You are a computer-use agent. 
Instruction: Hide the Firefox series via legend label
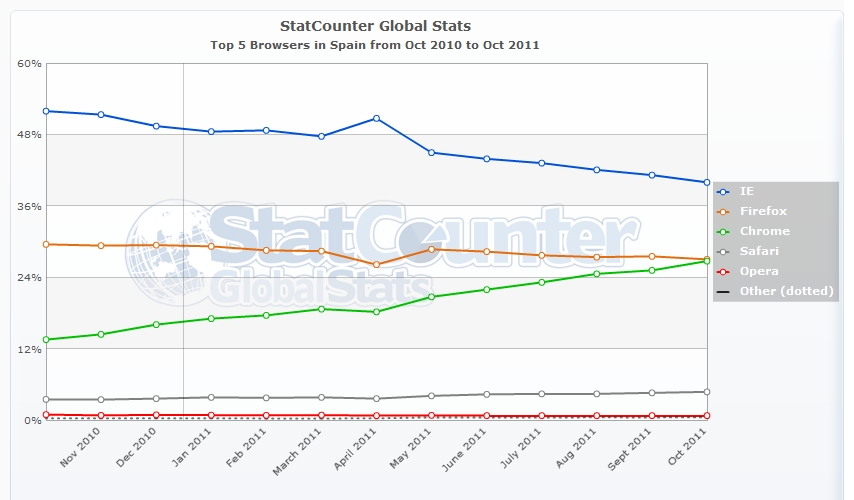[763, 211]
